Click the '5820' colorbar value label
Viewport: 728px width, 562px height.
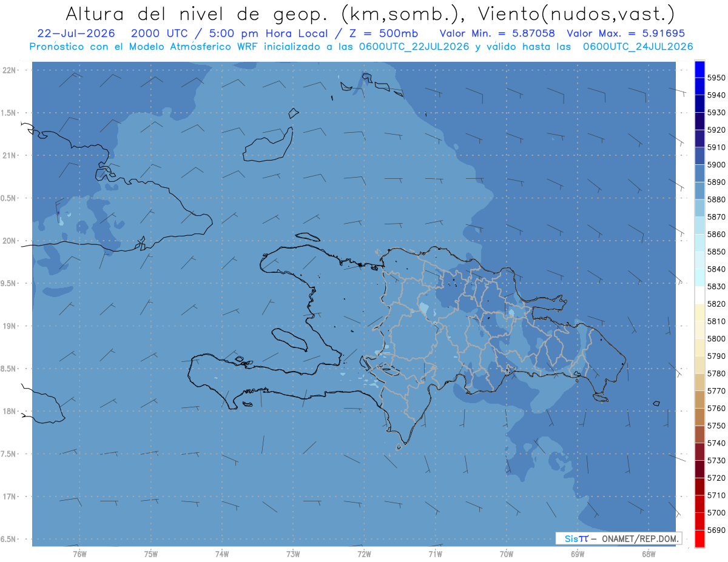(716, 304)
